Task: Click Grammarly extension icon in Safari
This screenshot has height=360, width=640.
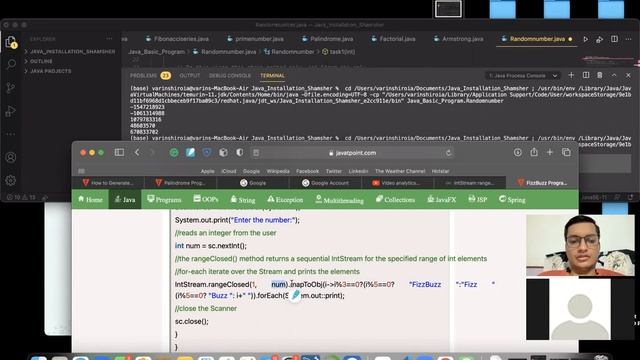Action: (x=174, y=153)
